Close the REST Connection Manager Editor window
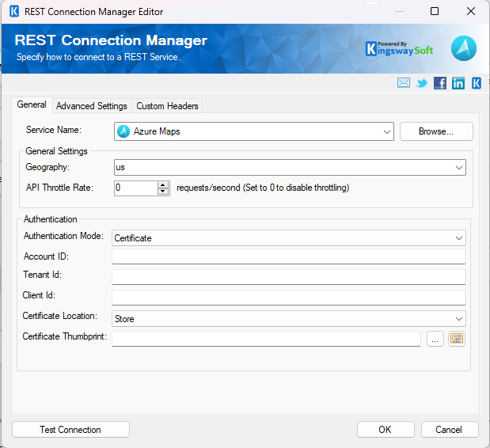Screen dimensions: 490x448 [x=471, y=11]
